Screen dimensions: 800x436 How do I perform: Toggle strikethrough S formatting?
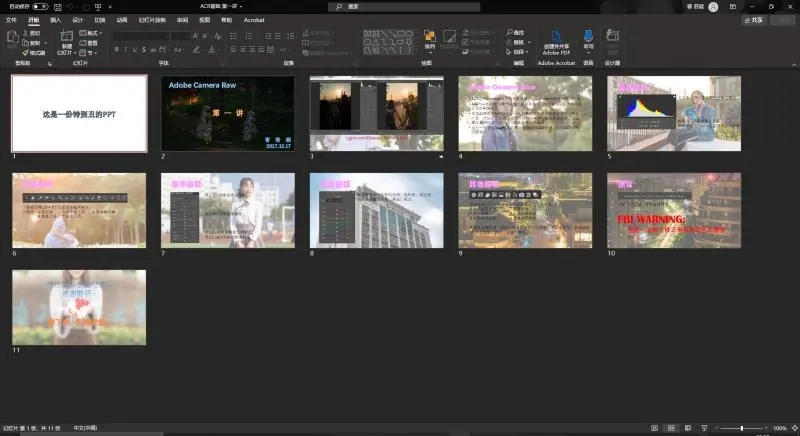[144, 49]
